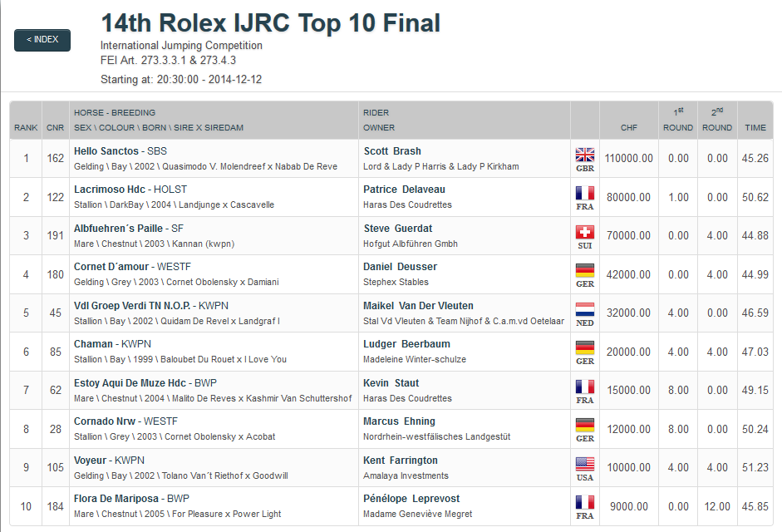Viewport: 782px width, 532px height.
Task: Click the GBR flag for Scott Brash
Action: click(x=584, y=155)
